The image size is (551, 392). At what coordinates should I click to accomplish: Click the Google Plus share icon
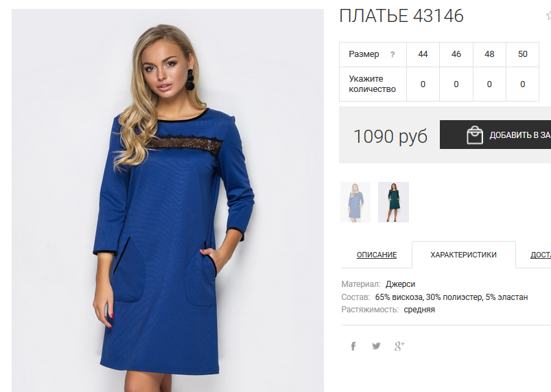(x=399, y=346)
